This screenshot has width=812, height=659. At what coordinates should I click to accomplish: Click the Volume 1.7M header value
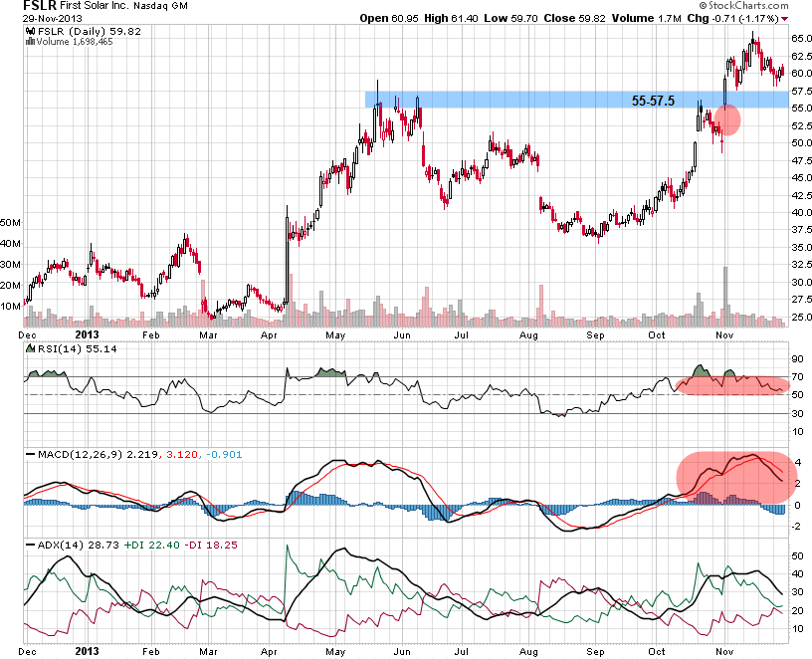click(646, 18)
